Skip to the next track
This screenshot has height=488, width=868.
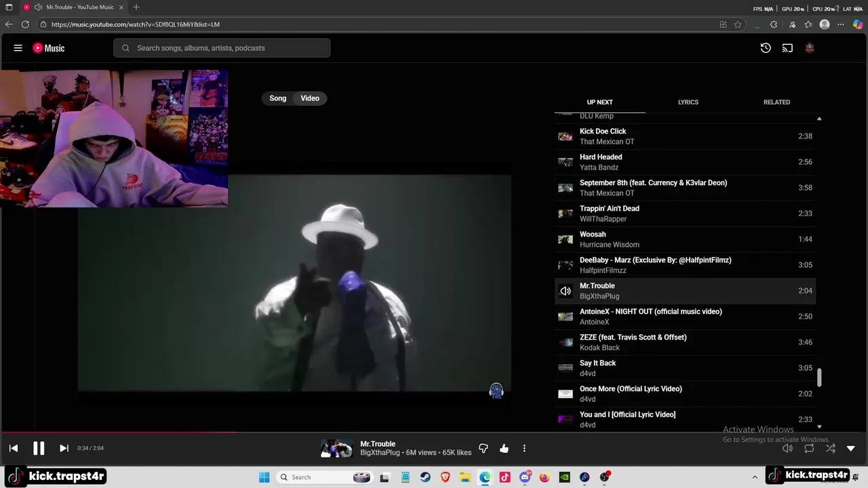(x=64, y=448)
